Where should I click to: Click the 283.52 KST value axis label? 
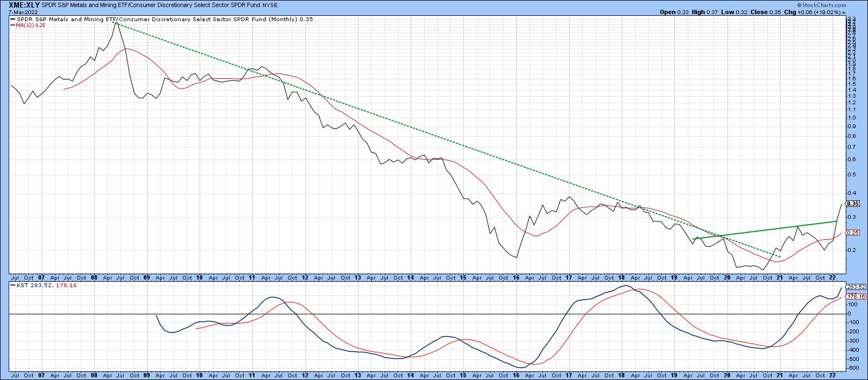tap(854, 287)
